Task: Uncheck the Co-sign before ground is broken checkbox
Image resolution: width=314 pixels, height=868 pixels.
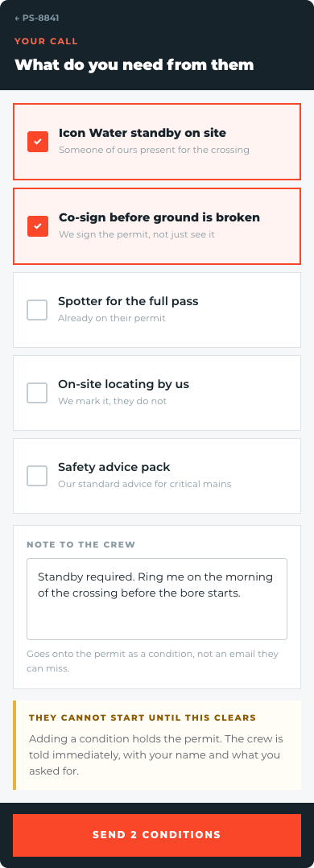Action: pos(38,225)
